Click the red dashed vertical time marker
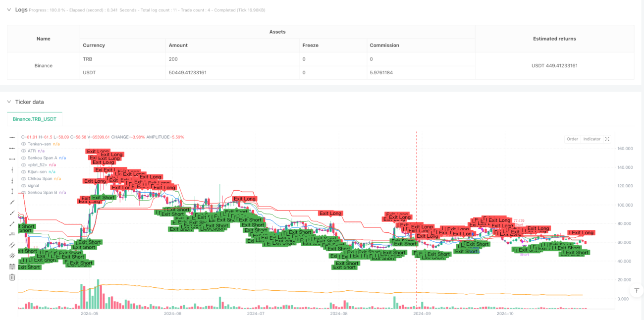The width and height of the screenshot is (644, 320). pos(417,218)
